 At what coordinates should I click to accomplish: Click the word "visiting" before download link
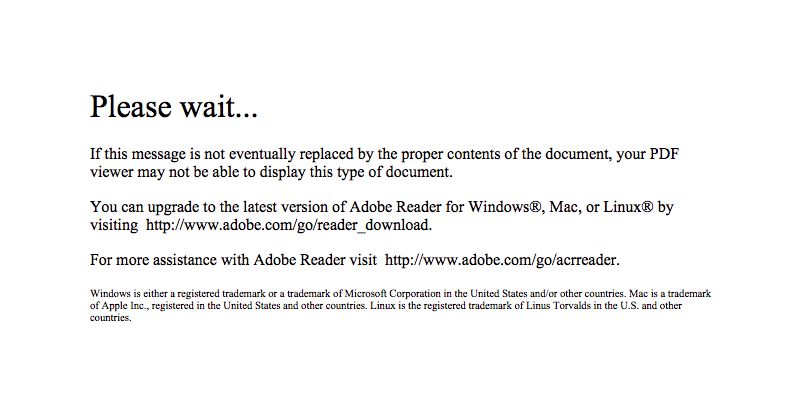click(114, 225)
